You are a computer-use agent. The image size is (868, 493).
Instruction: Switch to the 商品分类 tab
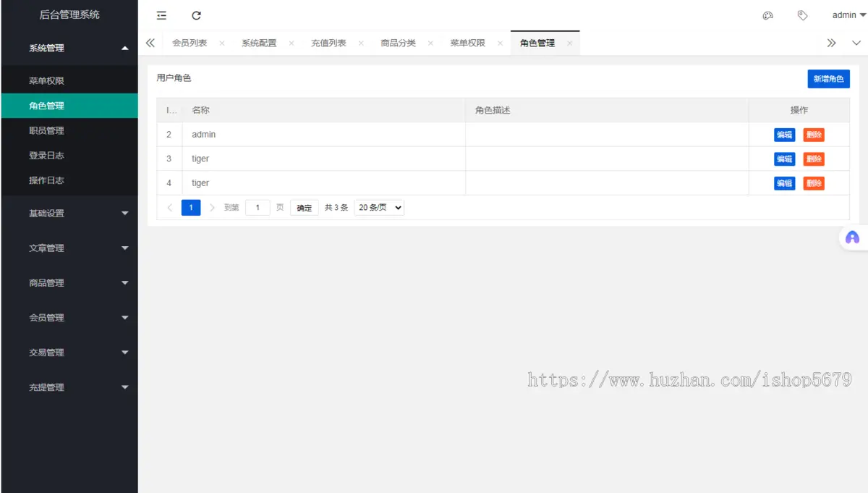point(399,43)
